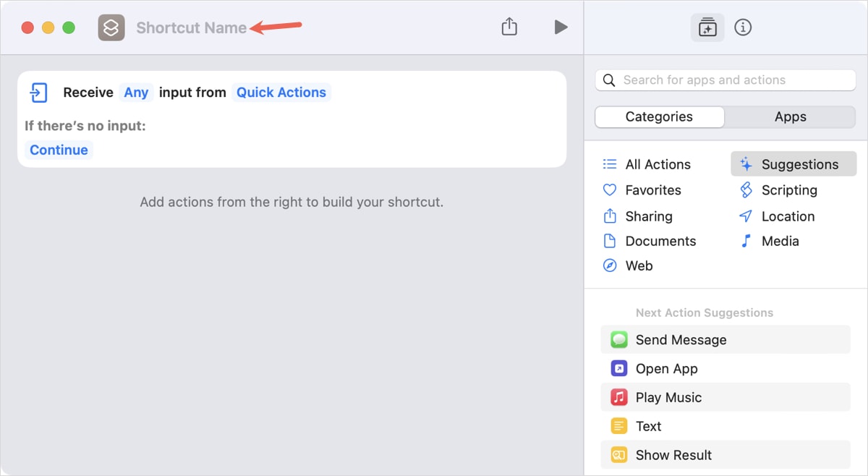Select the Scripting category
Viewport: 868px width, 476px height.
pyautogui.click(x=788, y=190)
